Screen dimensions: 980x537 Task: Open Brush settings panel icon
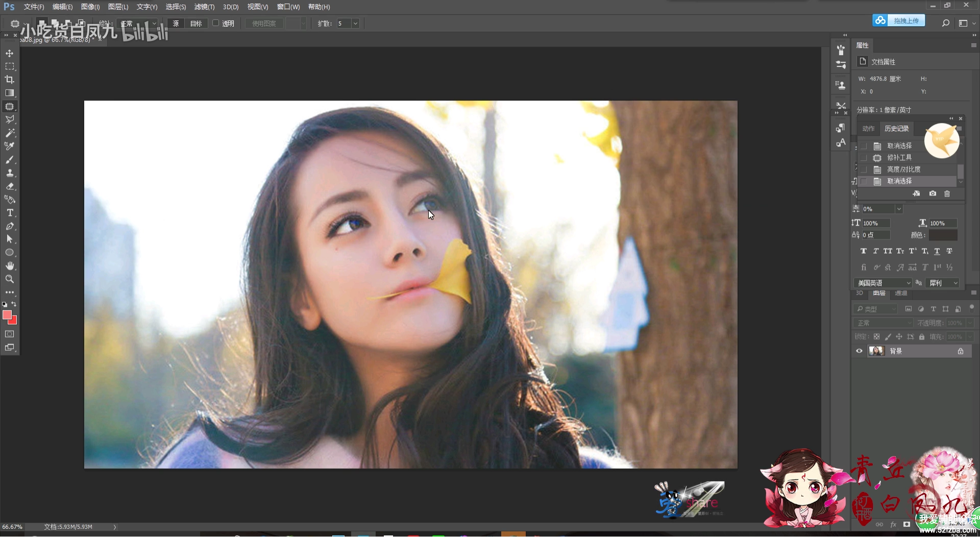coord(841,64)
